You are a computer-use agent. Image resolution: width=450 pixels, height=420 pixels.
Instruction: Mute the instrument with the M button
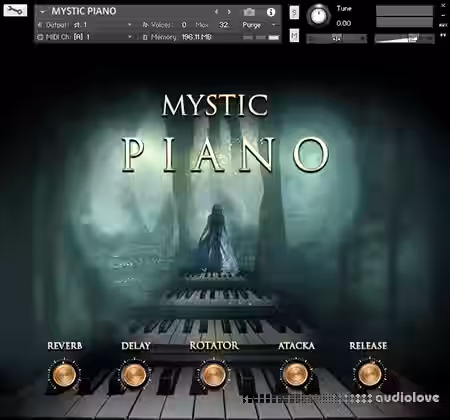pyautogui.click(x=294, y=35)
